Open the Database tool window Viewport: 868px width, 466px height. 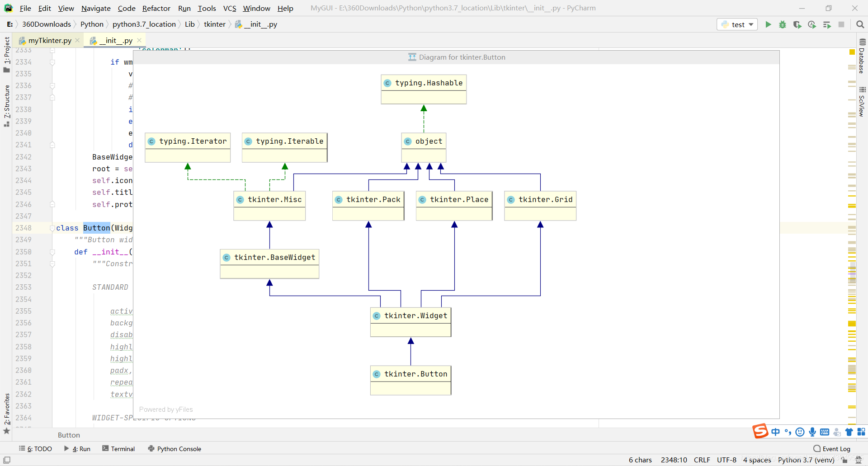click(862, 56)
